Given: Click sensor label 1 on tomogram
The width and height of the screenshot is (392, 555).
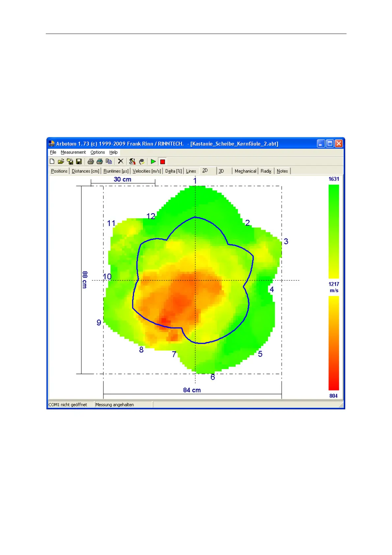Looking at the screenshot, I should click(195, 181).
